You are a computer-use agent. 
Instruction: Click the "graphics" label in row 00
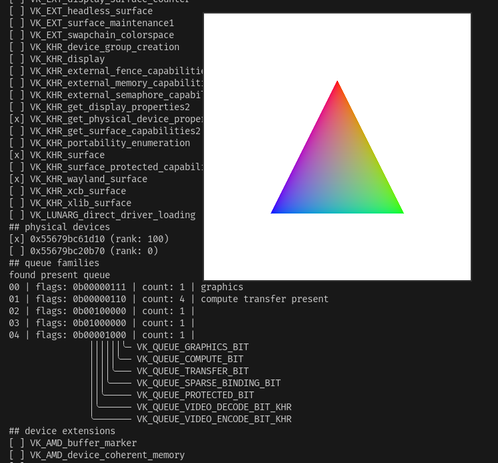click(x=222, y=287)
